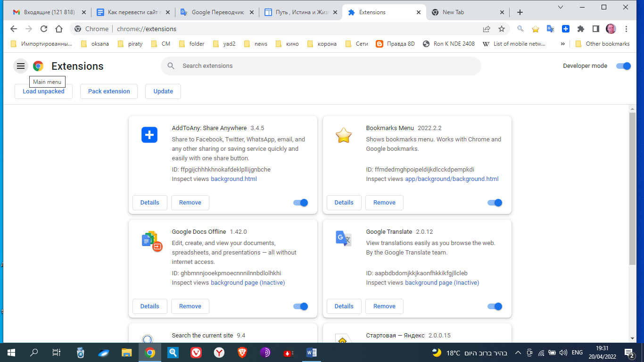The width and height of the screenshot is (644, 362).
Task: Open the oksana bookmarks folder
Action: (x=95, y=44)
